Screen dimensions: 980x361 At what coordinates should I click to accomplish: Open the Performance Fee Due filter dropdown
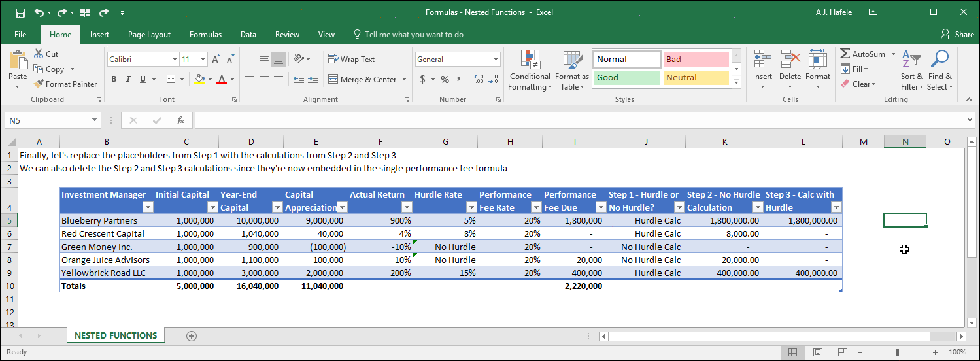click(x=601, y=207)
